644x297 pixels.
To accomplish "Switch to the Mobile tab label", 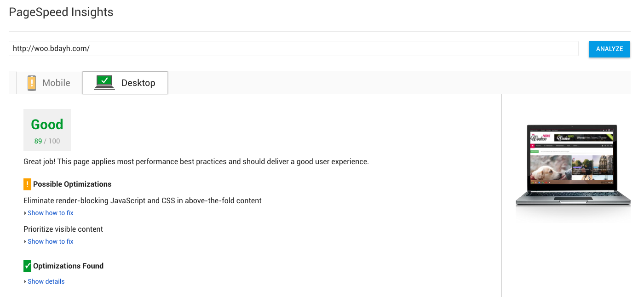I will [56, 83].
